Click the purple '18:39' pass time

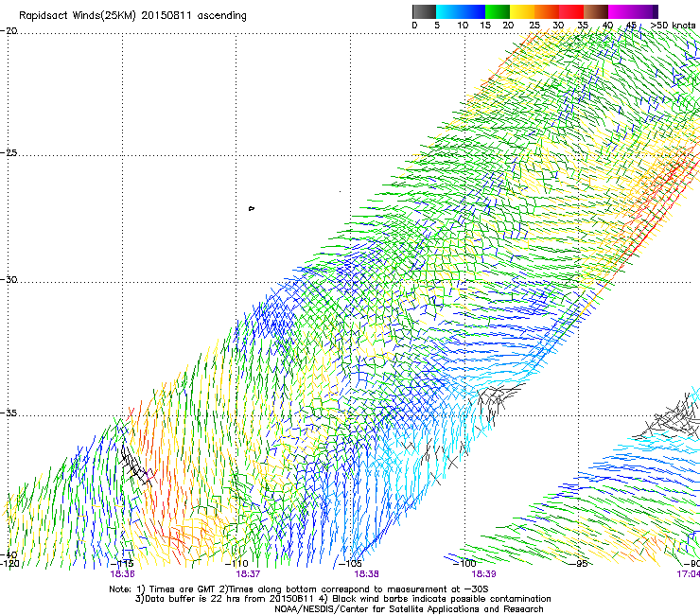coord(484,574)
